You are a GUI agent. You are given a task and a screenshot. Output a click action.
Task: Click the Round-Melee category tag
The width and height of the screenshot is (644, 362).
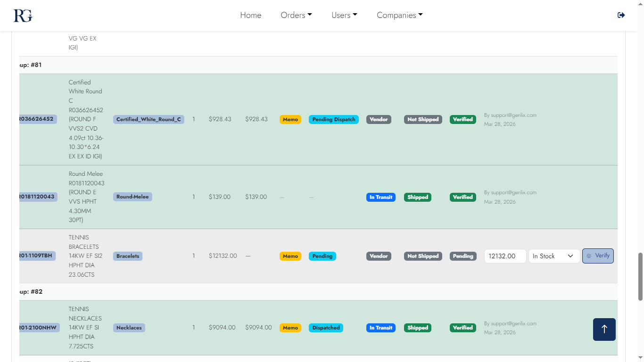[x=132, y=197]
